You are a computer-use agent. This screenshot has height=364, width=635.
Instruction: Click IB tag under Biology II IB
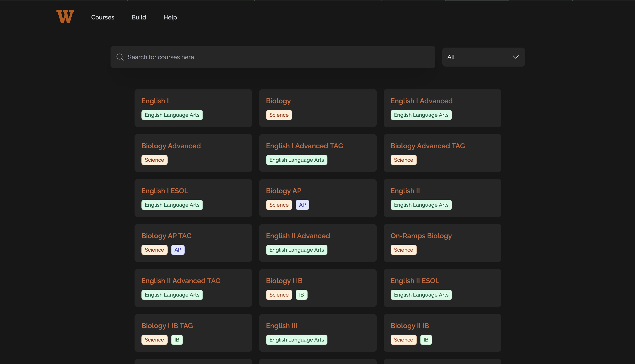pyautogui.click(x=426, y=340)
